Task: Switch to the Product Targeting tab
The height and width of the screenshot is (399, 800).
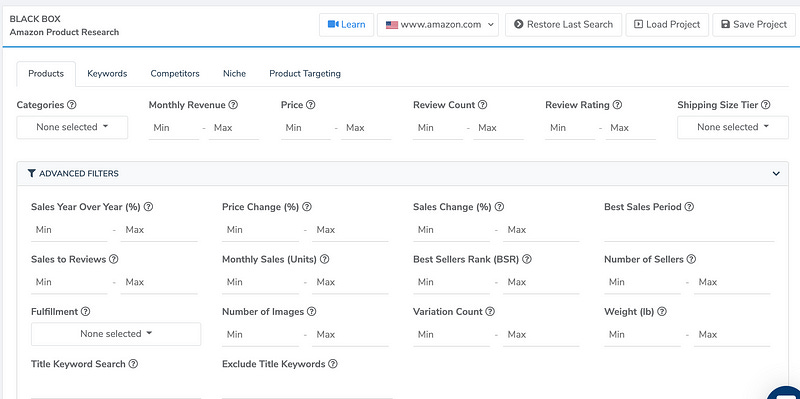Action: tap(305, 73)
